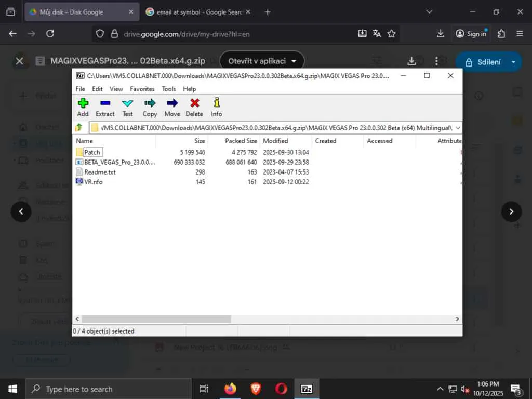532x399 pixels.
Task: Click the horizontal scrollbar thumb
Action: (156, 319)
